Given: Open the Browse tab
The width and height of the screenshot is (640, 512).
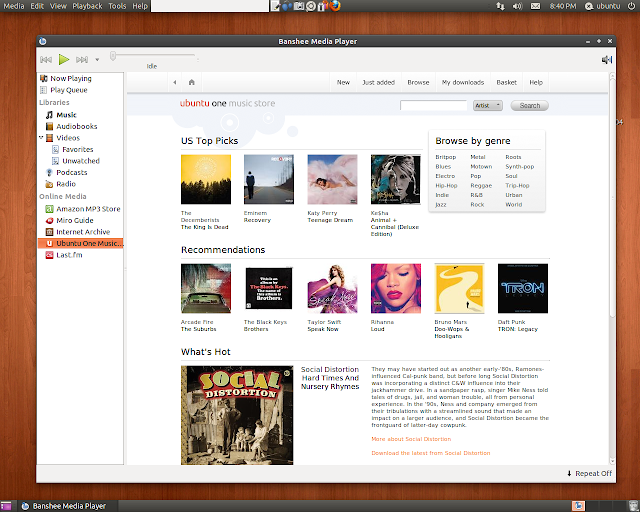Looking at the screenshot, I should [x=418, y=82].
